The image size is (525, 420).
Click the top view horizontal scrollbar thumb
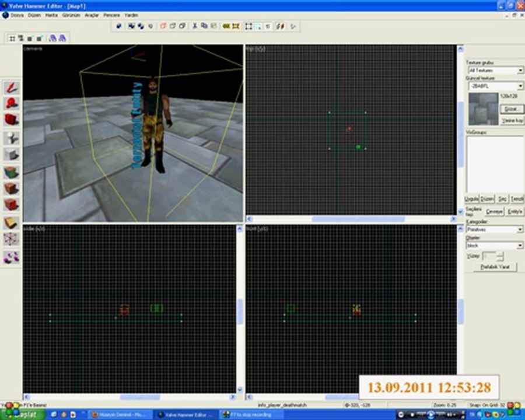(x=358, y=219)
